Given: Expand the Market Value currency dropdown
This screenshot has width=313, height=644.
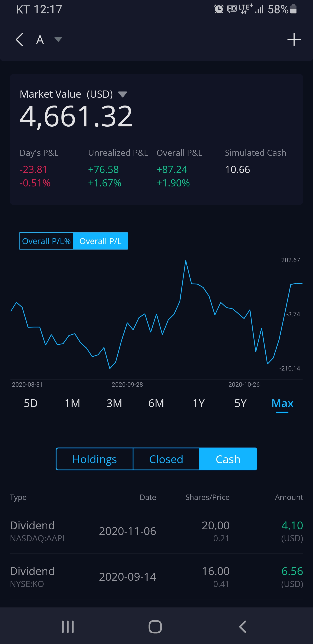Looking at the screenshot, I should (122, 94).
